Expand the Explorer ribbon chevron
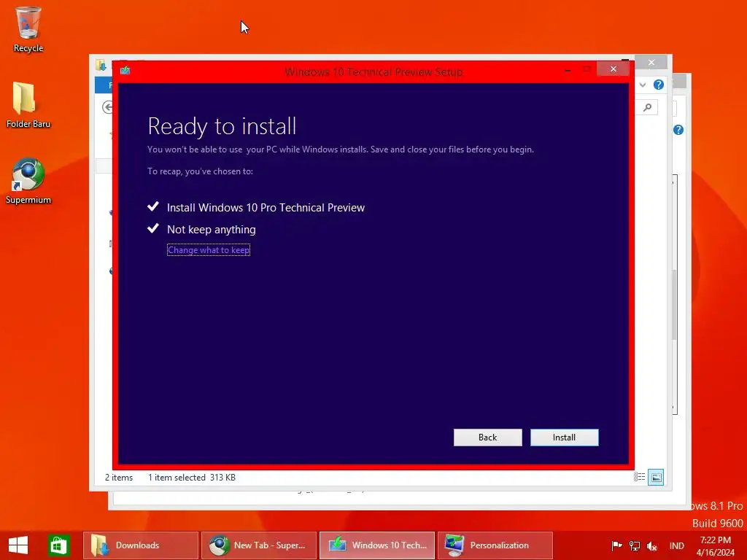 643,85
